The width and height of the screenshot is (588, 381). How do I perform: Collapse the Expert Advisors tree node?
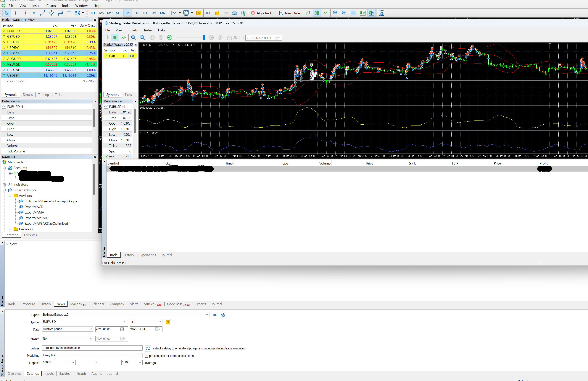(x=4, y=190)
